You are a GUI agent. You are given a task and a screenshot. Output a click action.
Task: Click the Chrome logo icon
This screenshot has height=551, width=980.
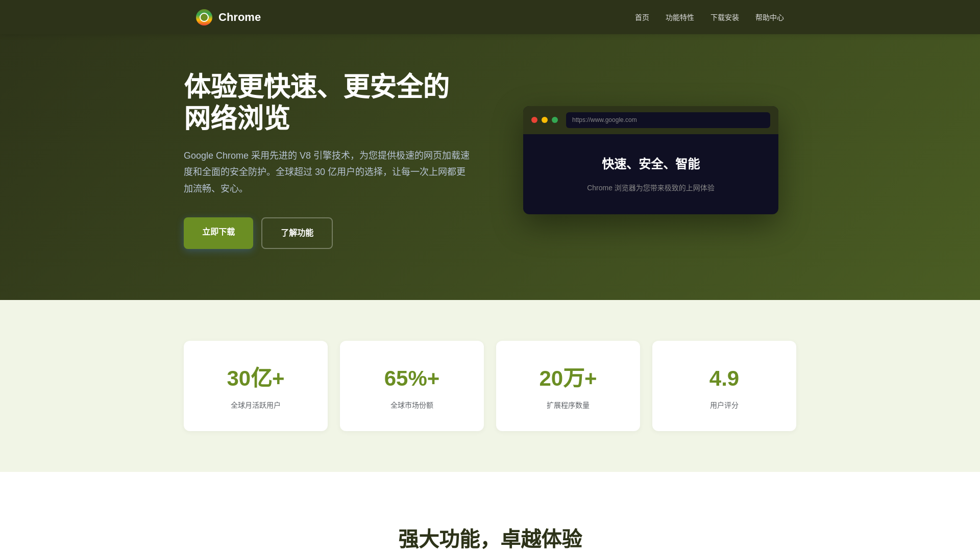(x=204, y=17)
